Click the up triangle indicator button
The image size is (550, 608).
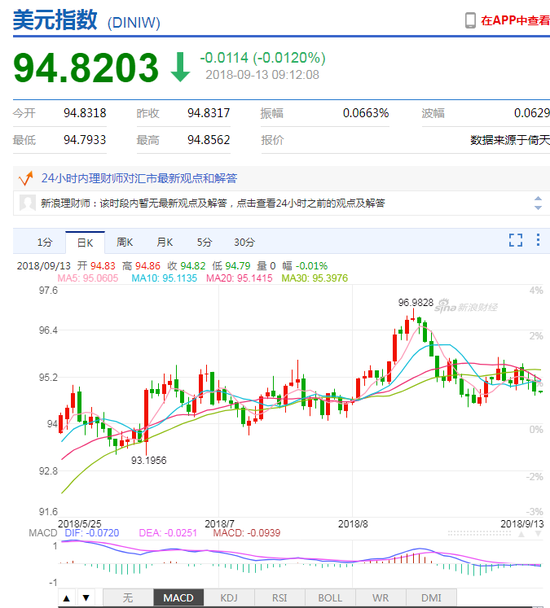67,598
